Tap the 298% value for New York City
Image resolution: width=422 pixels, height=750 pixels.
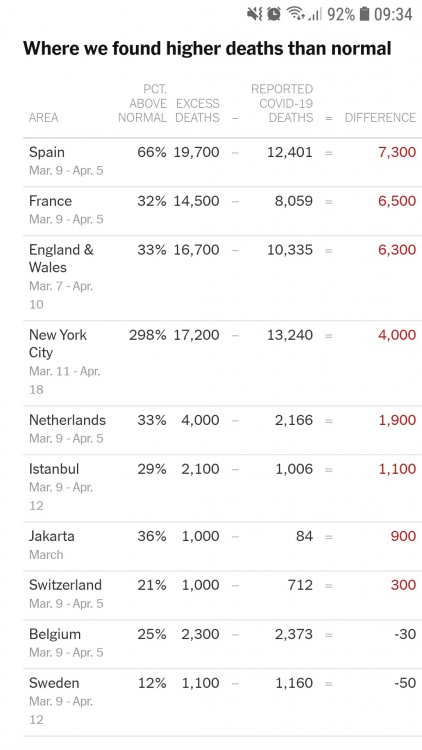pos(147,335)
